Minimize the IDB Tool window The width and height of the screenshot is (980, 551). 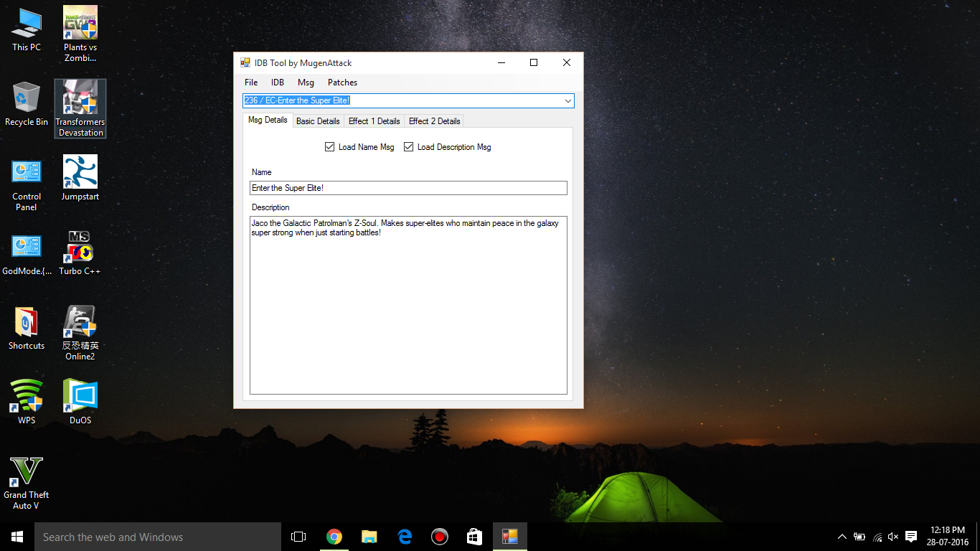501,63
